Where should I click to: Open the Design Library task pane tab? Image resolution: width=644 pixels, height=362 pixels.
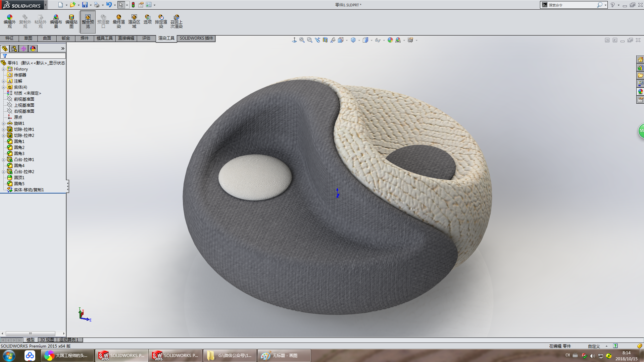pos(640,67)
